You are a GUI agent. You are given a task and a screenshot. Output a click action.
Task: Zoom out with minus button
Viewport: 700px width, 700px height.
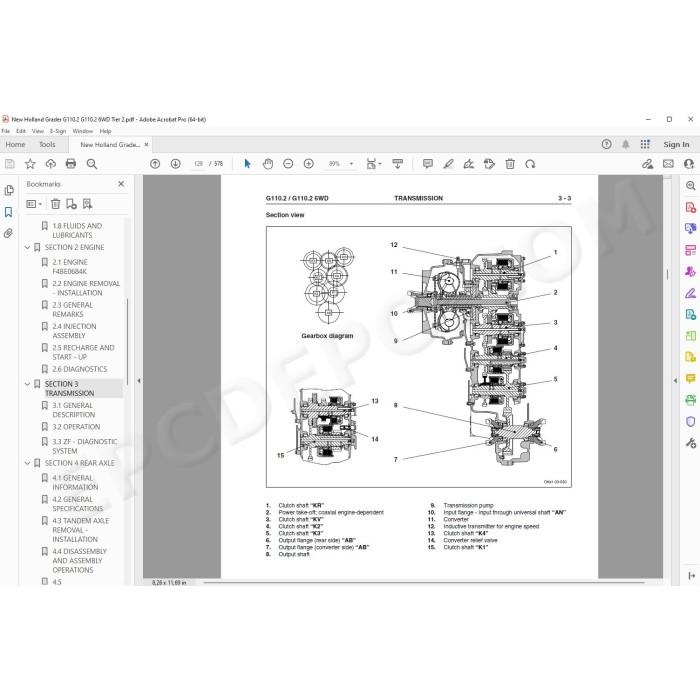(288, 164)
